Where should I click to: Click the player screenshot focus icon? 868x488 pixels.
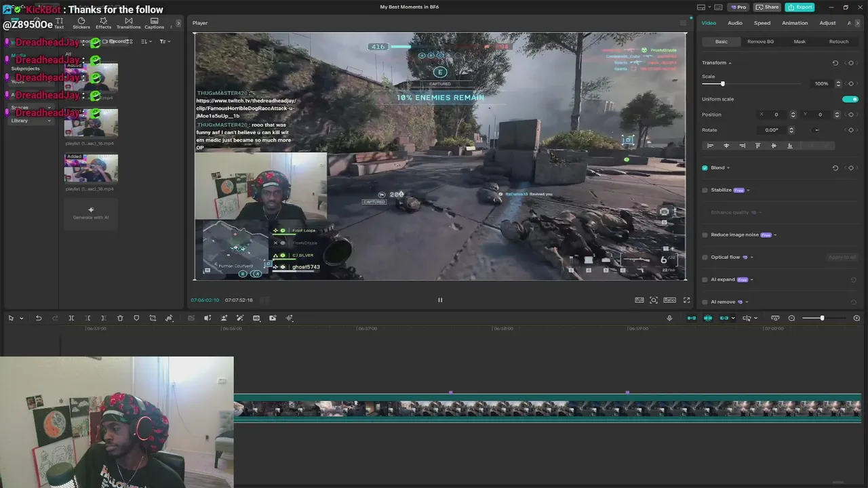[654, 300]
